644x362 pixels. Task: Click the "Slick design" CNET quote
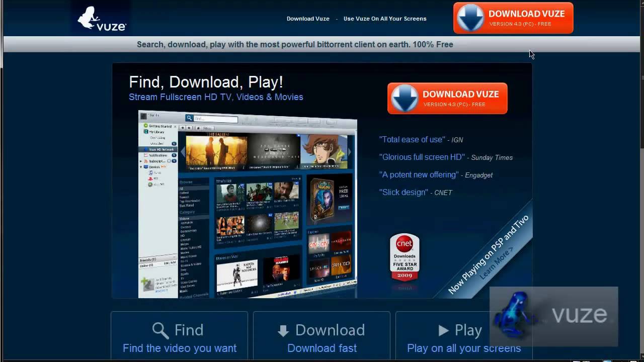(x=416, y=192)
